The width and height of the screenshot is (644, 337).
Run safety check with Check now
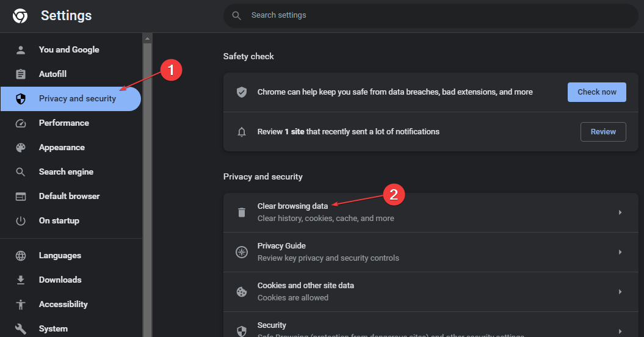pos(597,92)
